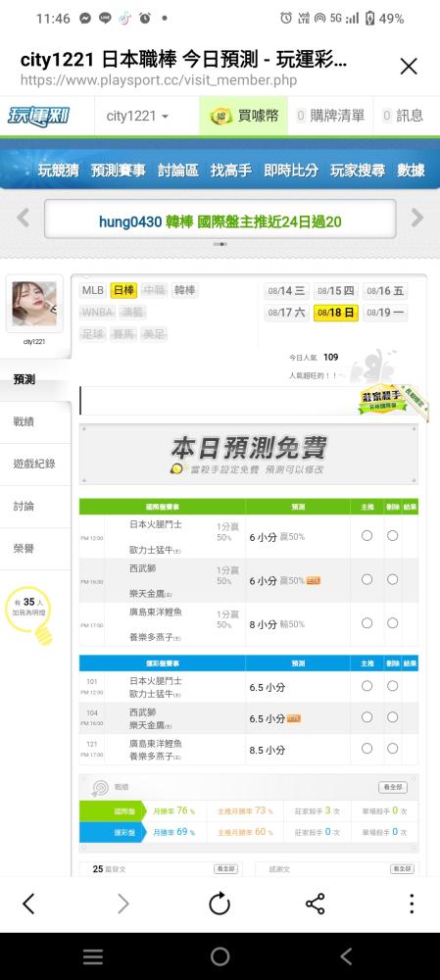Open the three-dot browser menu
Image resolution: width=440 pixels, height=980 pixels.
click(x=412, y=904)
